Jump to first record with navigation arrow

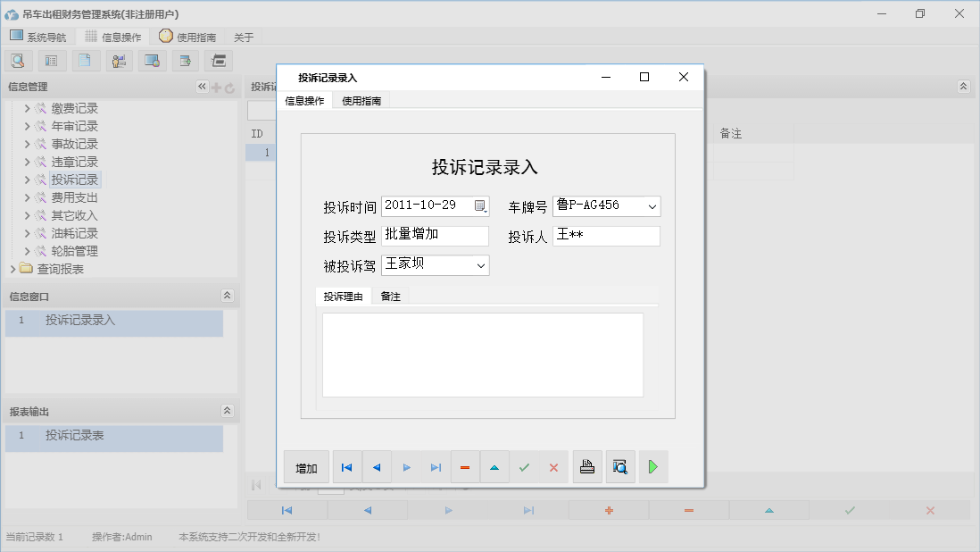[347, 466]
